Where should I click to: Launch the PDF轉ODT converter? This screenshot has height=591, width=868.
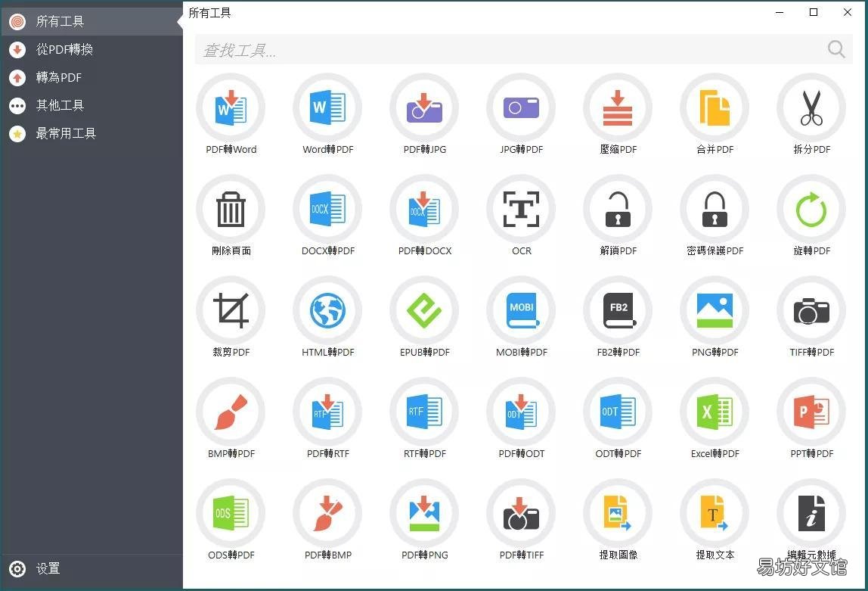[x=521, y=412]
